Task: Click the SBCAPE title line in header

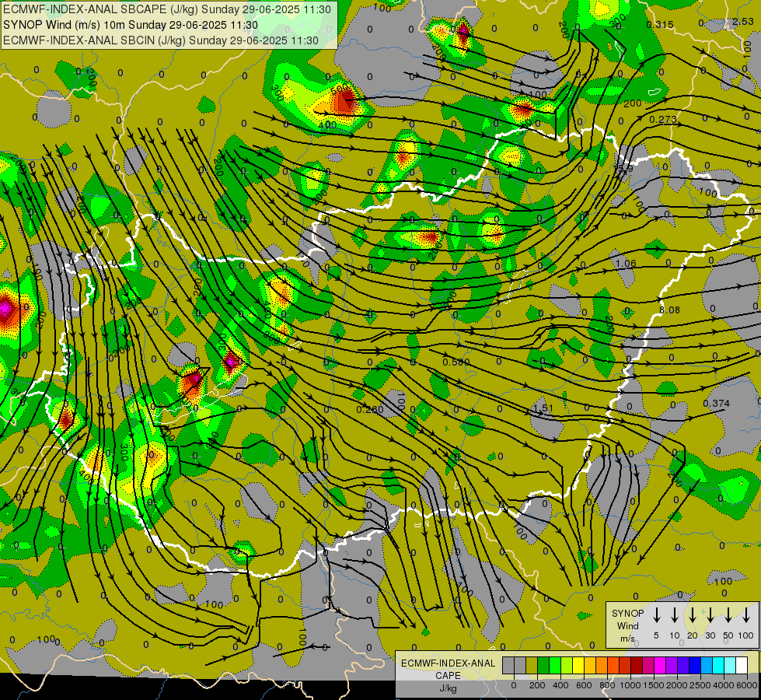Action: (167, 9)
